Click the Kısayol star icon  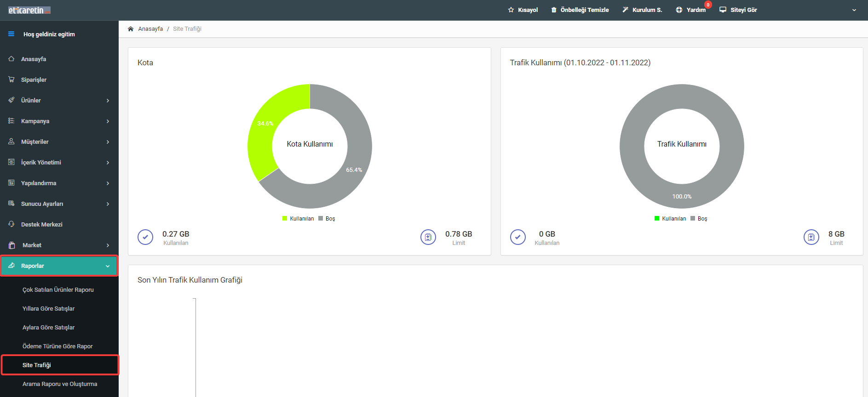coord(511,10)
